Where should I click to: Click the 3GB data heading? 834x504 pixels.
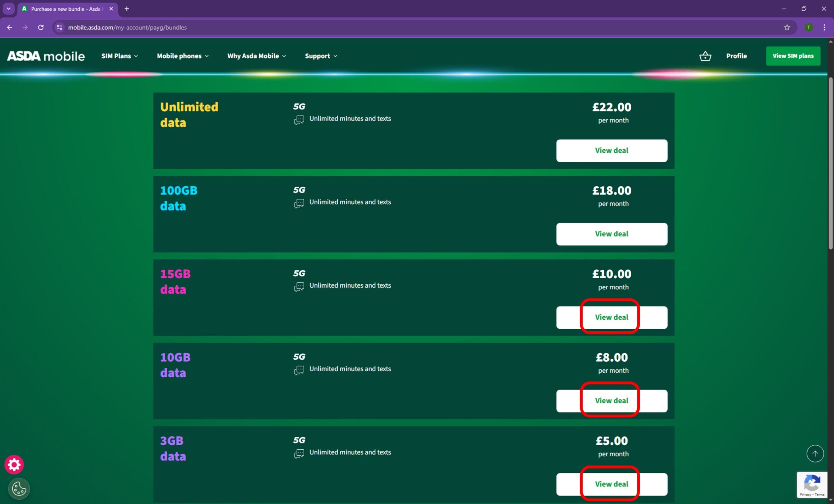[x=173, y=448]
